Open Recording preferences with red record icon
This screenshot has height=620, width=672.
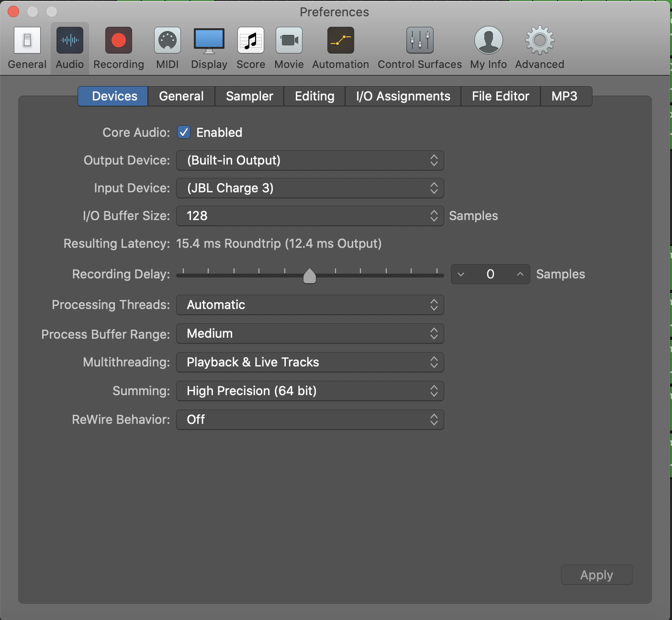pos(119,40)
